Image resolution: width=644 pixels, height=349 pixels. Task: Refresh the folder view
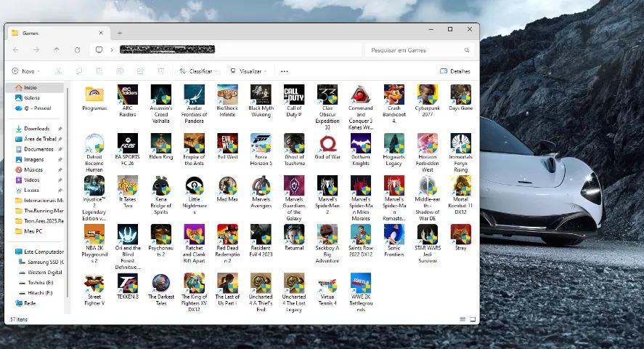(x=77, y=49)
